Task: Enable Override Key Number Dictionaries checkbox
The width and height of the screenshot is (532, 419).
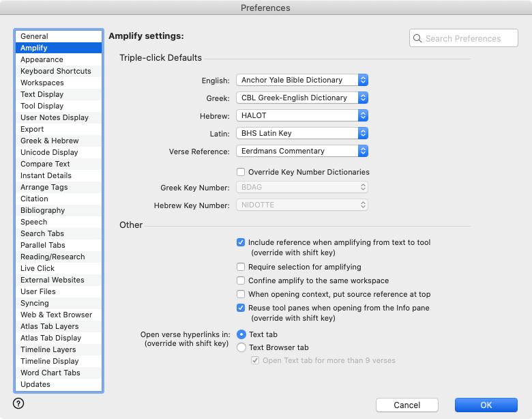Action: pos(241,172)
